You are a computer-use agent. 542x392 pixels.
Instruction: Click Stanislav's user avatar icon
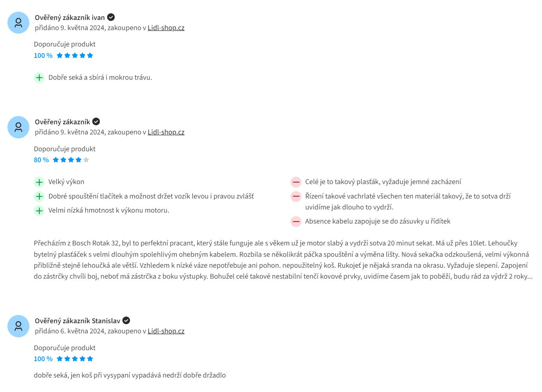[18, 326]
